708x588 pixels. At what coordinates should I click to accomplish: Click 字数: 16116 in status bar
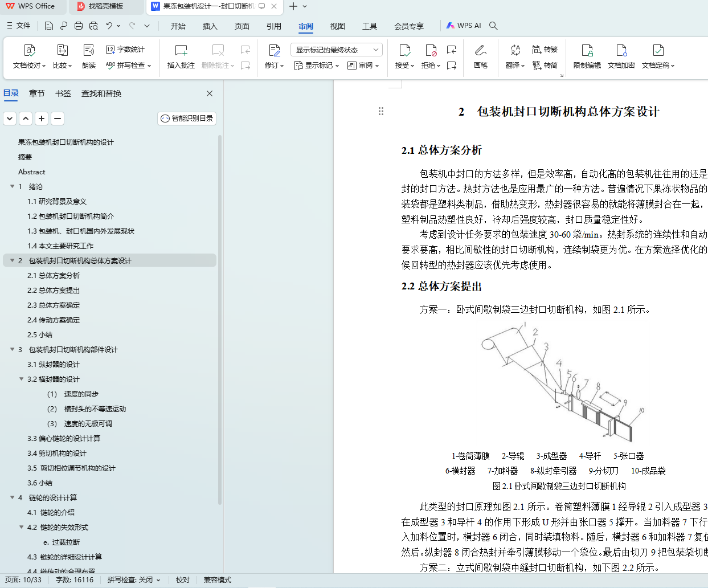75,580
